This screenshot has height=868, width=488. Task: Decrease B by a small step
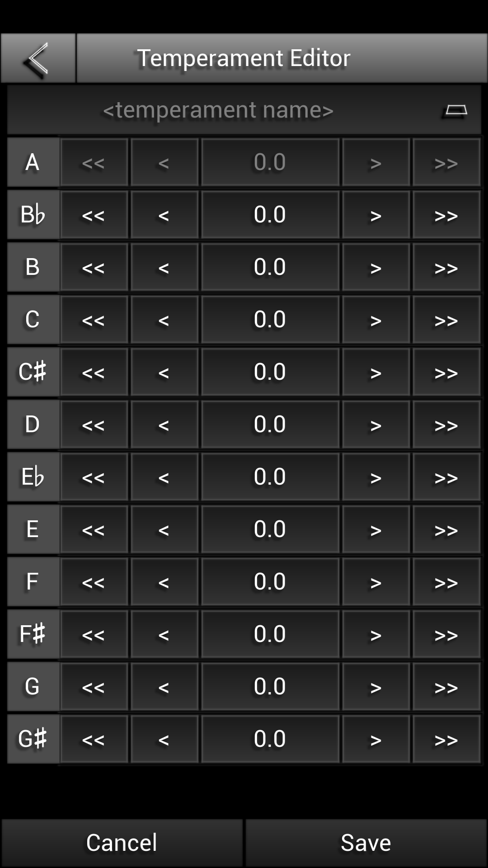tap(164, 267)
